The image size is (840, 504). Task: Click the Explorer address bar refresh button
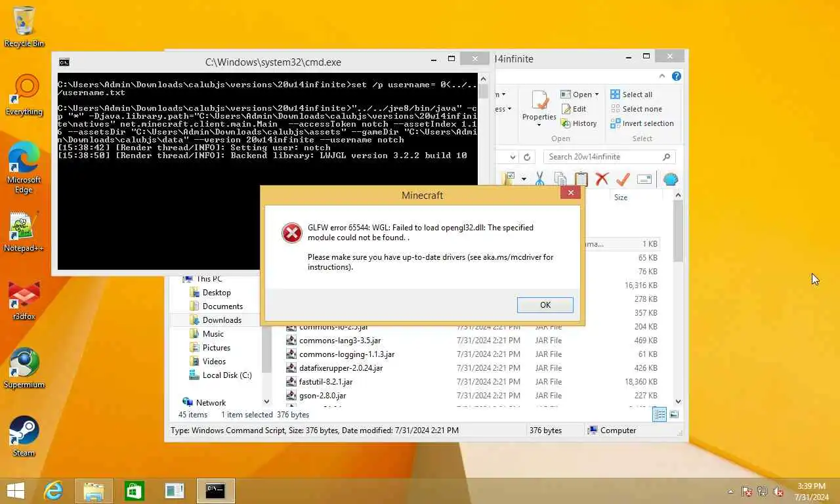pyautogui.click(x=526, y=157)
